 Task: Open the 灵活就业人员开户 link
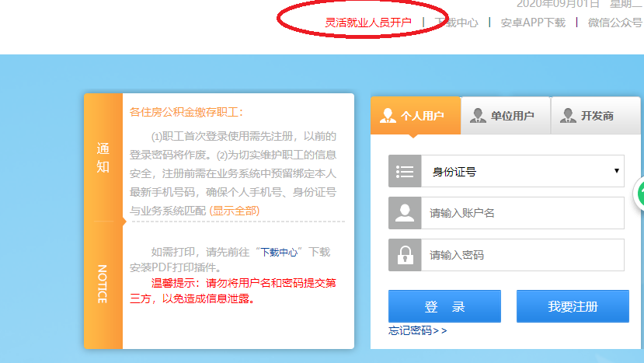point(367,23)
